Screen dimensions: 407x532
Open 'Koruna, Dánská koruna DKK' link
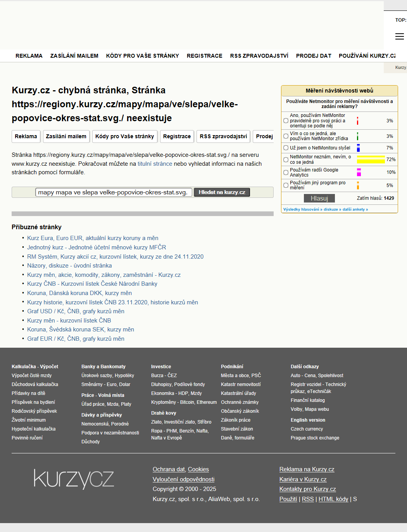coord(79,293)
